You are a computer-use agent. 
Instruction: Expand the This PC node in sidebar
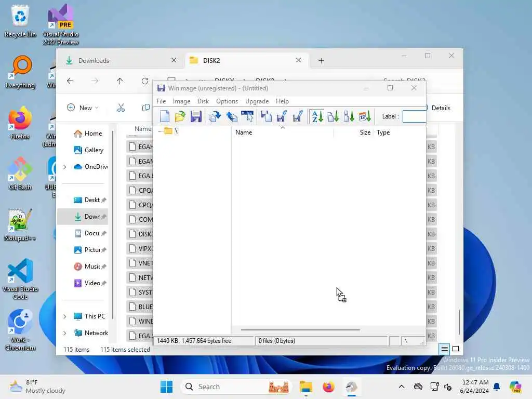pos(64,316)
